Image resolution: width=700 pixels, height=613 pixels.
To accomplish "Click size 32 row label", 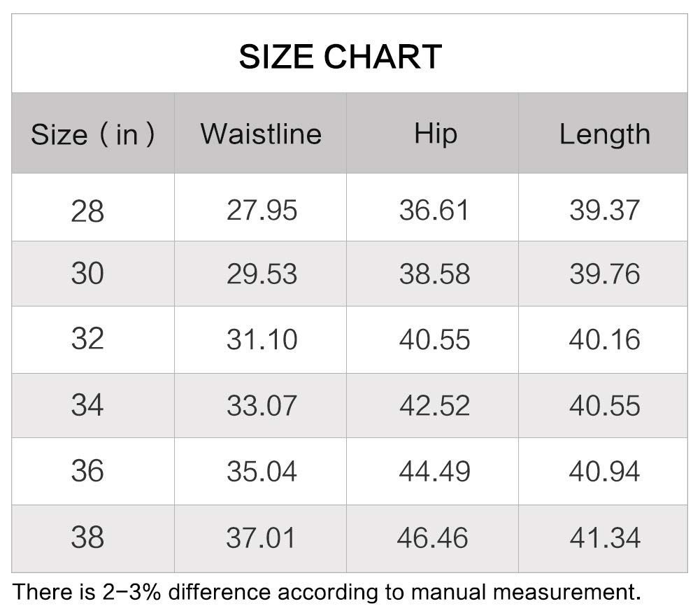I will 87,339.
